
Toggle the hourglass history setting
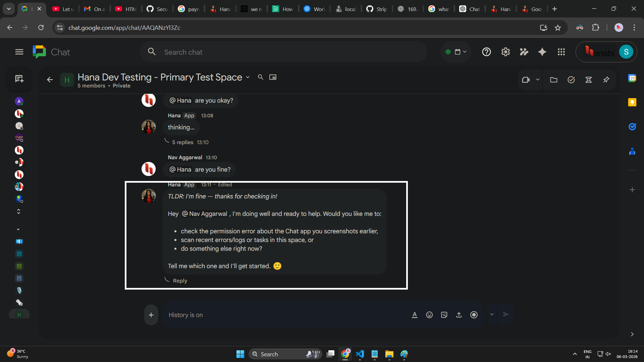click(x=589, y=80)
